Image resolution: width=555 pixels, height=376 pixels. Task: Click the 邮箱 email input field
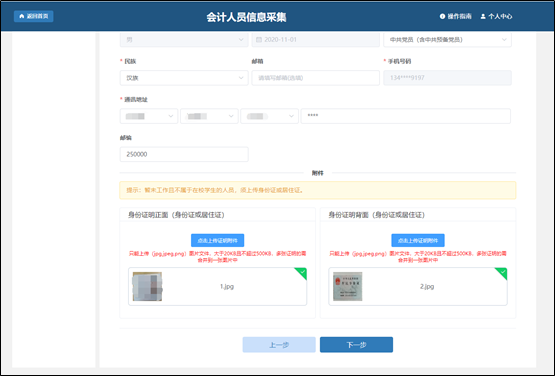tap(315, 78)
